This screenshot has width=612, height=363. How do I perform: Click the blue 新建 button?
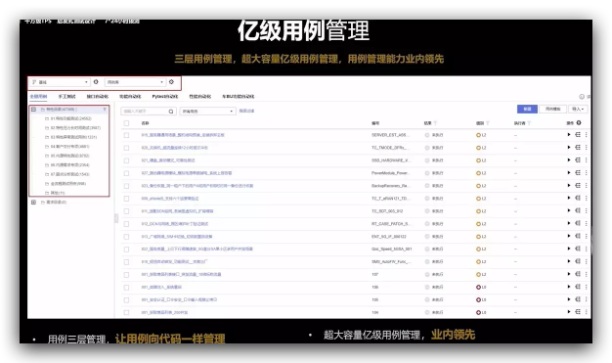pos(527,109)
